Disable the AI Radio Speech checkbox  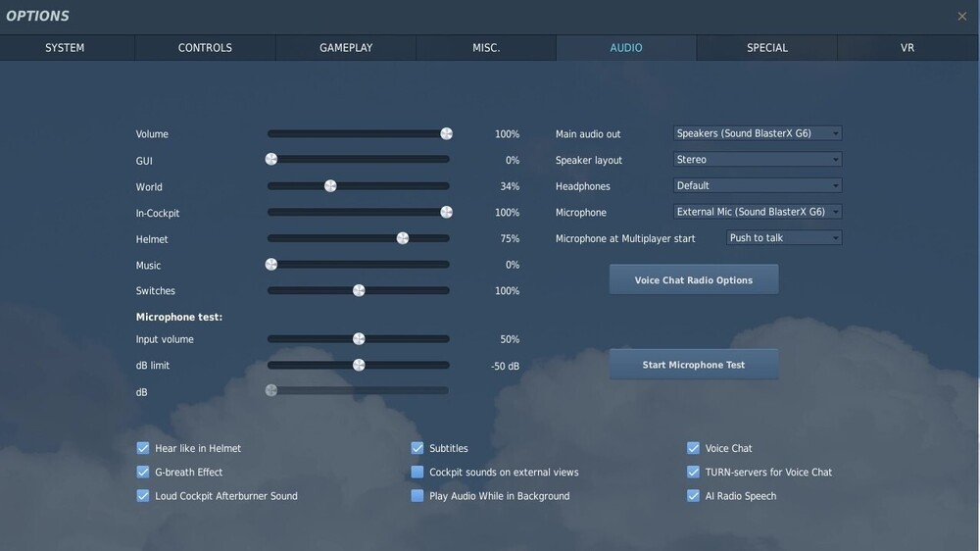coord(693,495)
